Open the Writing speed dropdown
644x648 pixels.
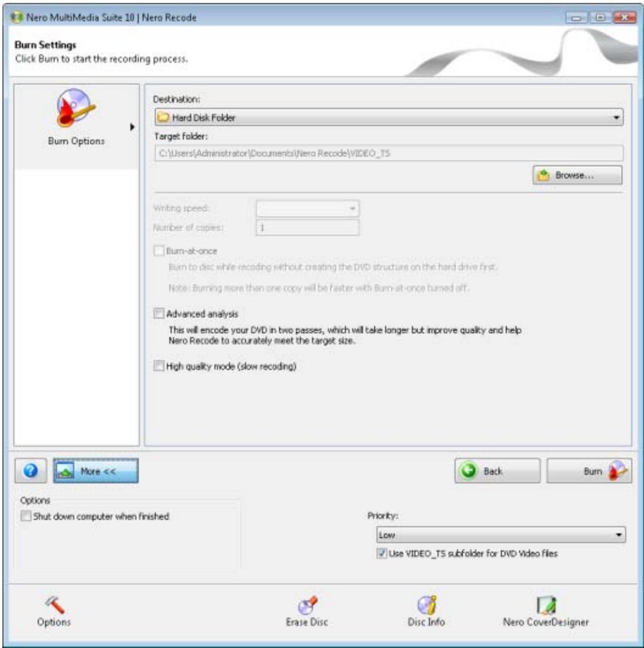(308, 208)
